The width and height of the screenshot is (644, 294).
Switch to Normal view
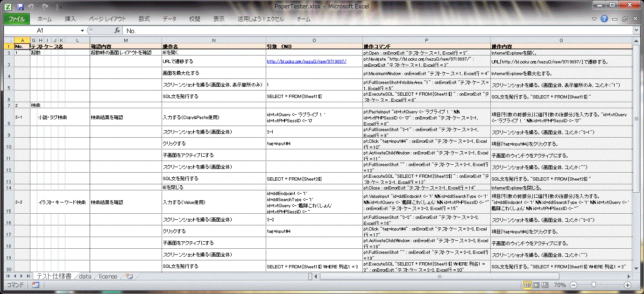[527, 285]
